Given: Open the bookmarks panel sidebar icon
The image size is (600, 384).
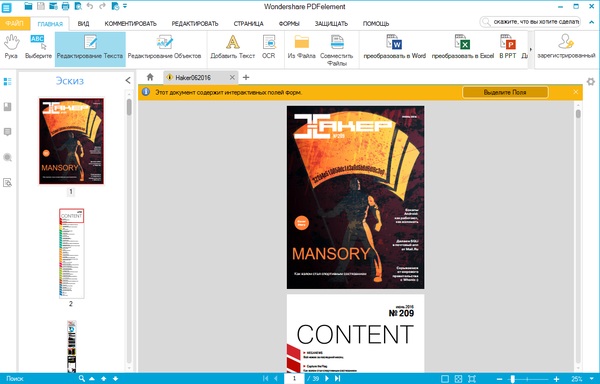Looking at the screenshot, I should click(7, 107).
